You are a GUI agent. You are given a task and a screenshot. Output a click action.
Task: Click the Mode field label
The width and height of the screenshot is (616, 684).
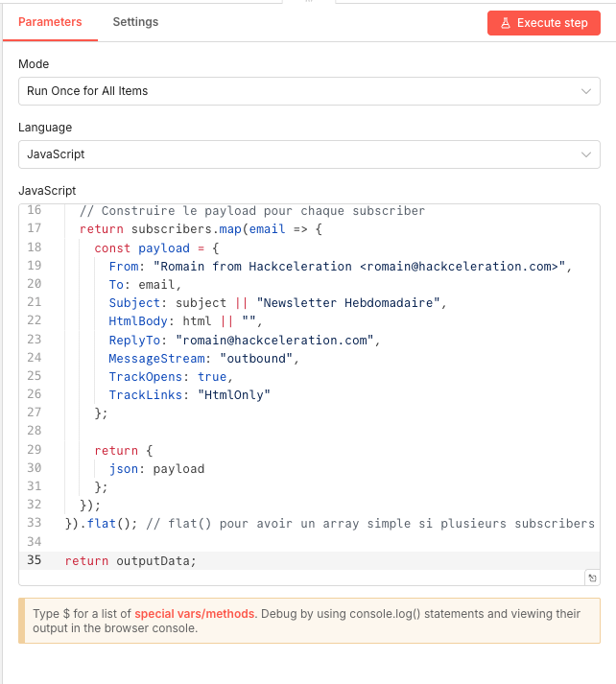[x=34, y=63]
